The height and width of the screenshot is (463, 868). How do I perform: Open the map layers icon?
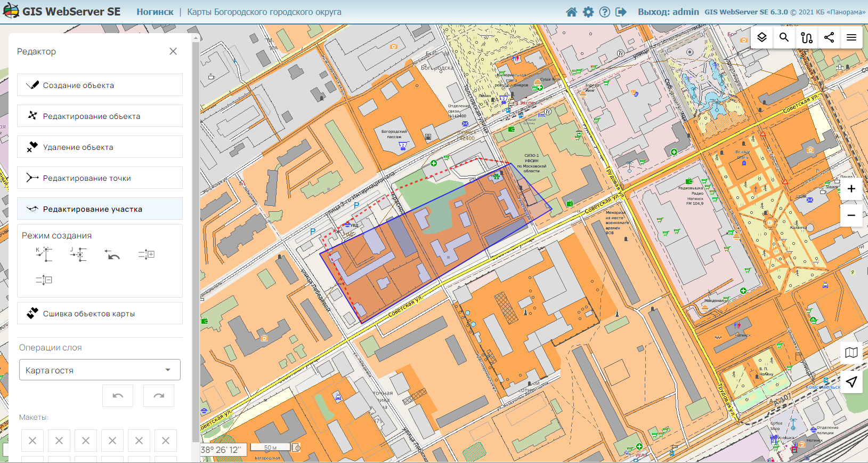tap(762, 37)
